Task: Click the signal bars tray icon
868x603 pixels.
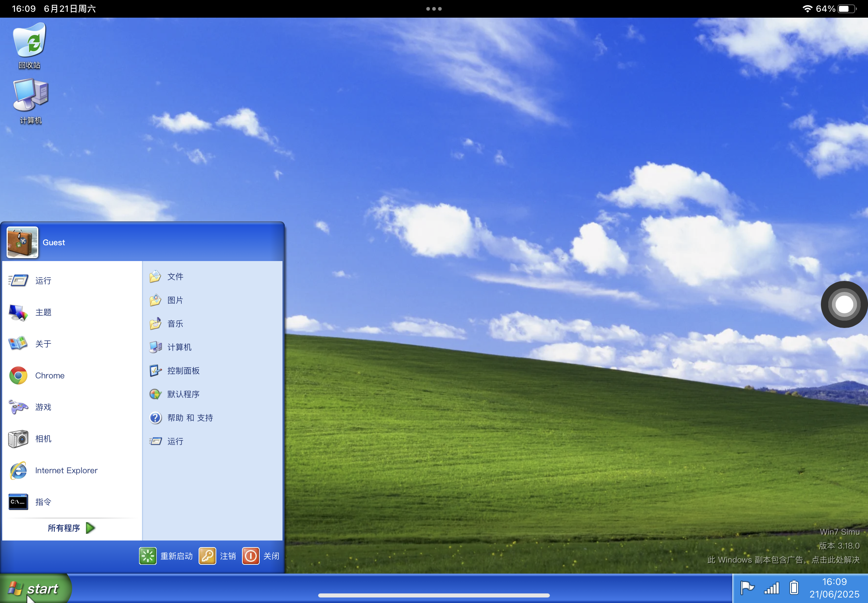Action: click(771, 588)
